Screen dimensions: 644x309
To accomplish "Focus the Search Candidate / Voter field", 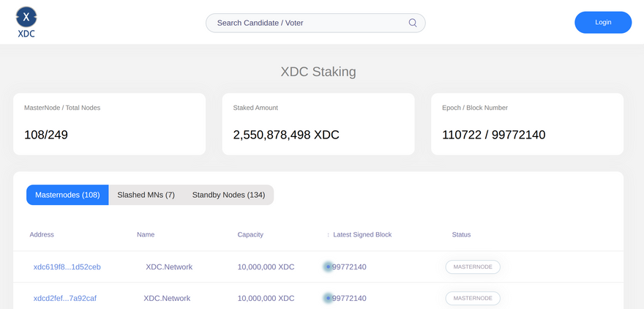I will [x=307, y=23].
